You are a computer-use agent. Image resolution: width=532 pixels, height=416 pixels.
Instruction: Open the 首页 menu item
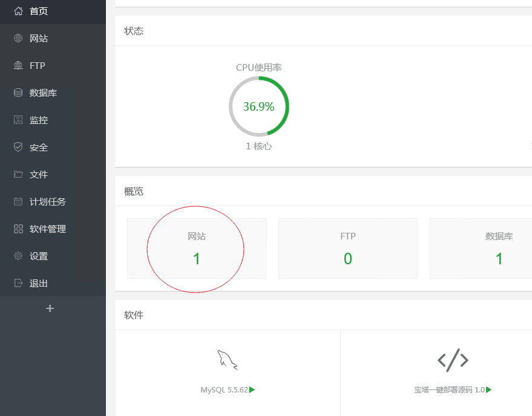tap(53, 11)
